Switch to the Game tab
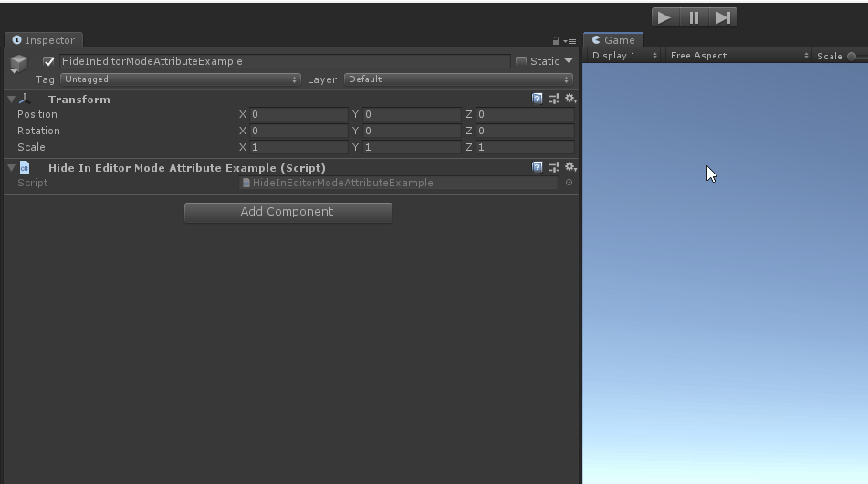Screen dimensions: 868x484 coord(613,40)
